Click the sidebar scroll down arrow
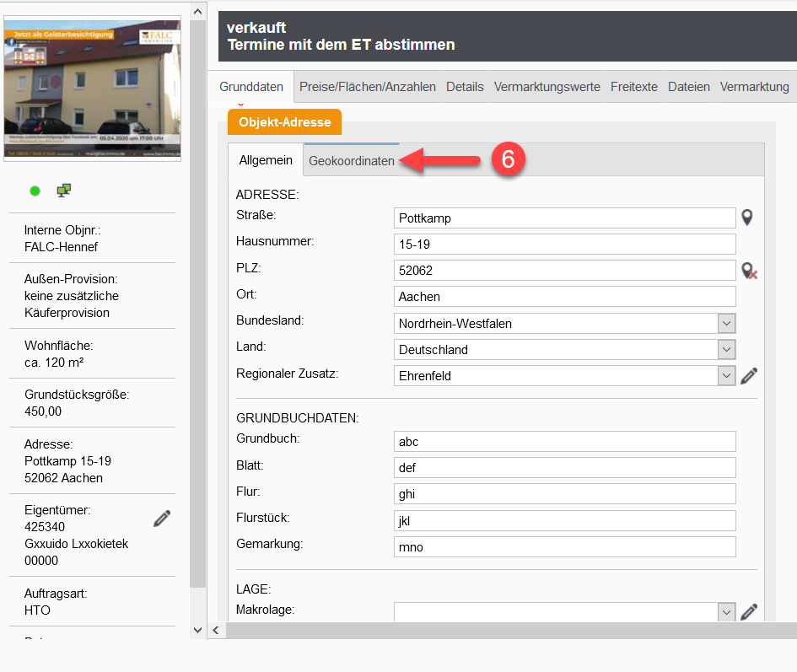Screen dimensions: 797x672 click(x=198, y=629)
